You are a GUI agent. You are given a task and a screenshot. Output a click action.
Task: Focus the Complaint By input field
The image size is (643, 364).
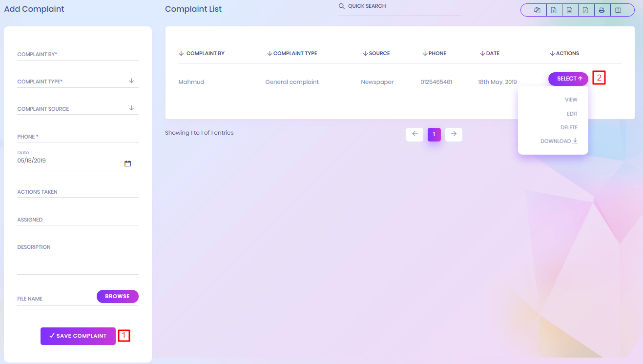click(78, 55)
